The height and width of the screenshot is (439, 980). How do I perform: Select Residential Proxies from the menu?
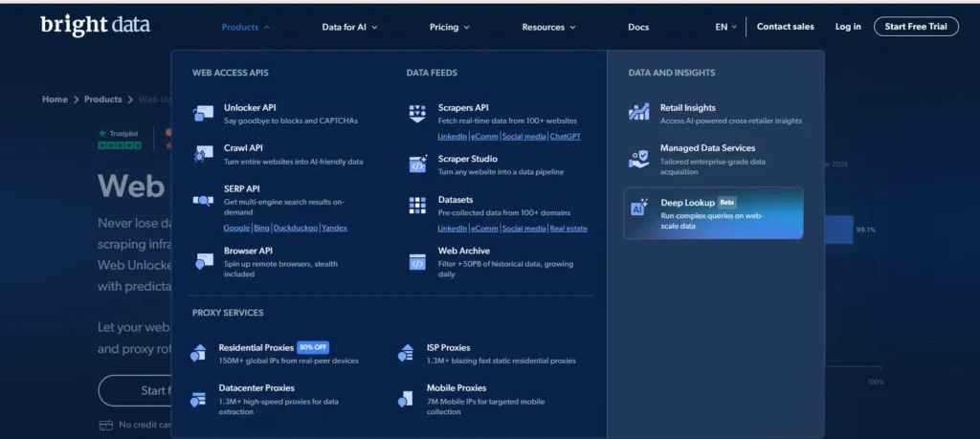pos(256,348)
